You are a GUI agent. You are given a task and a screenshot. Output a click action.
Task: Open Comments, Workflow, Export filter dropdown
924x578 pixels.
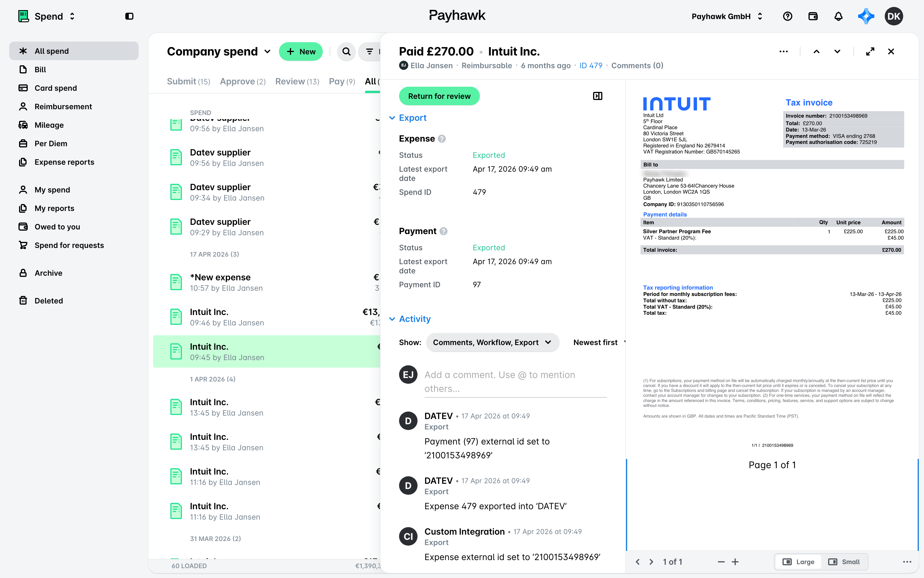tap(492, 342)
